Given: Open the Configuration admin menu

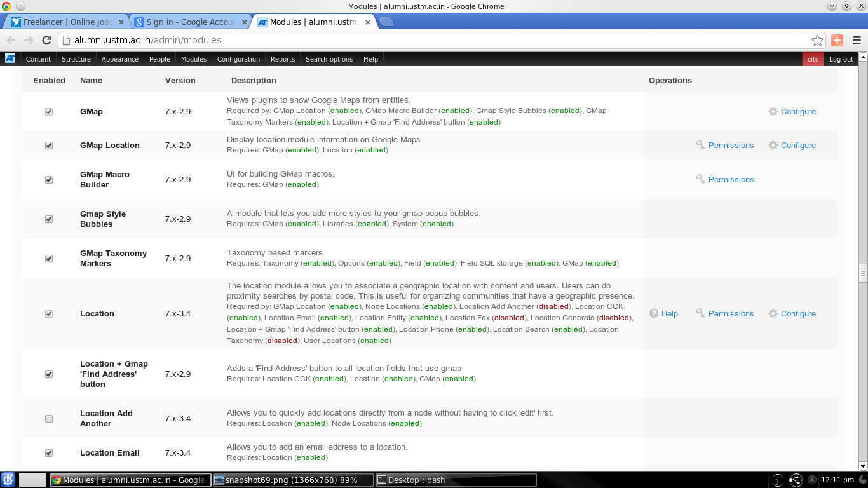Looking at the screenshot, I should click(238, 59).
